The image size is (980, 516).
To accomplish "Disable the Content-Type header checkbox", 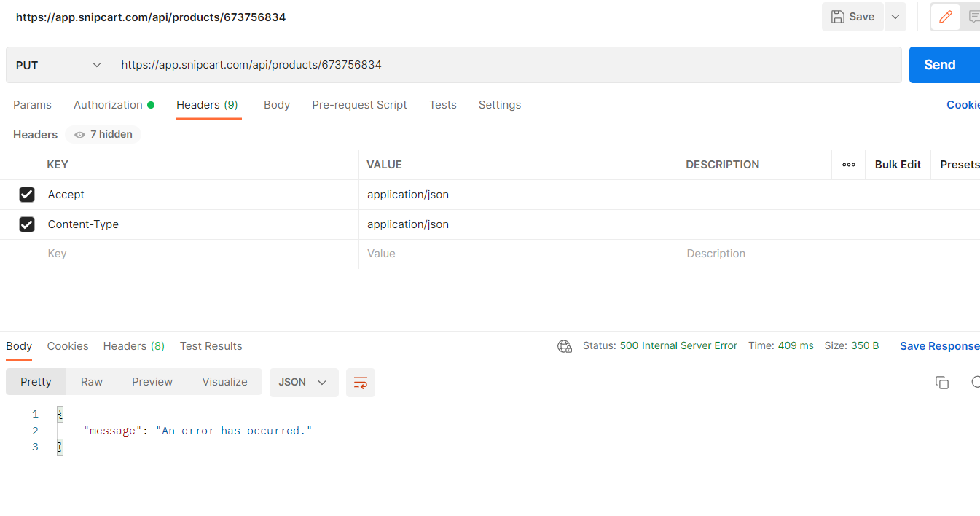I will [27, 224].
